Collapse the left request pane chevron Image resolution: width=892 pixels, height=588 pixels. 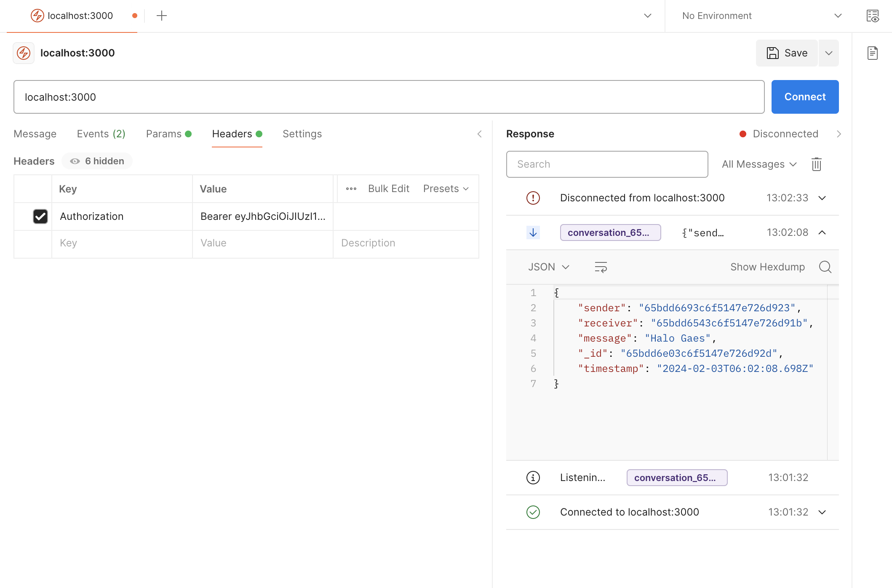[x=479, y=134]
